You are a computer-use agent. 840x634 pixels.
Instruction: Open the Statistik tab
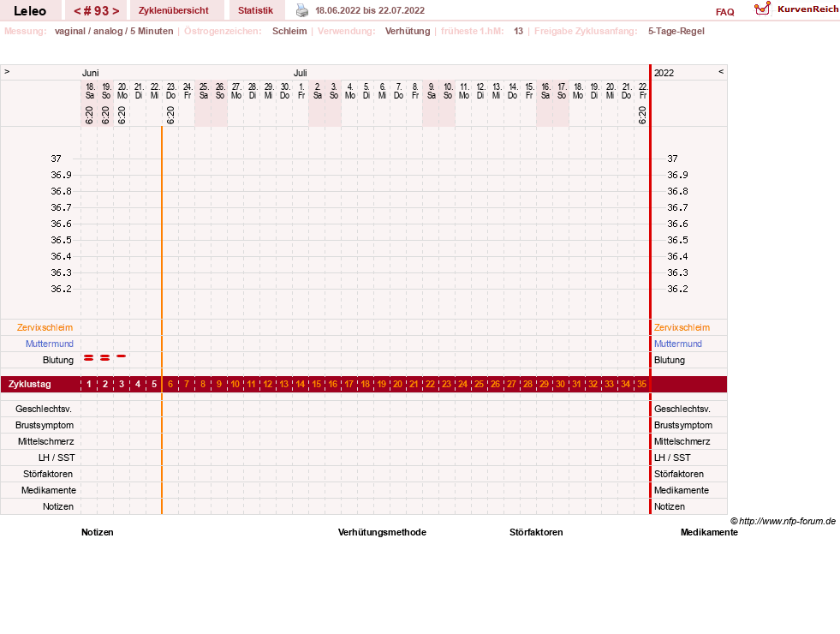click(255, 11)
